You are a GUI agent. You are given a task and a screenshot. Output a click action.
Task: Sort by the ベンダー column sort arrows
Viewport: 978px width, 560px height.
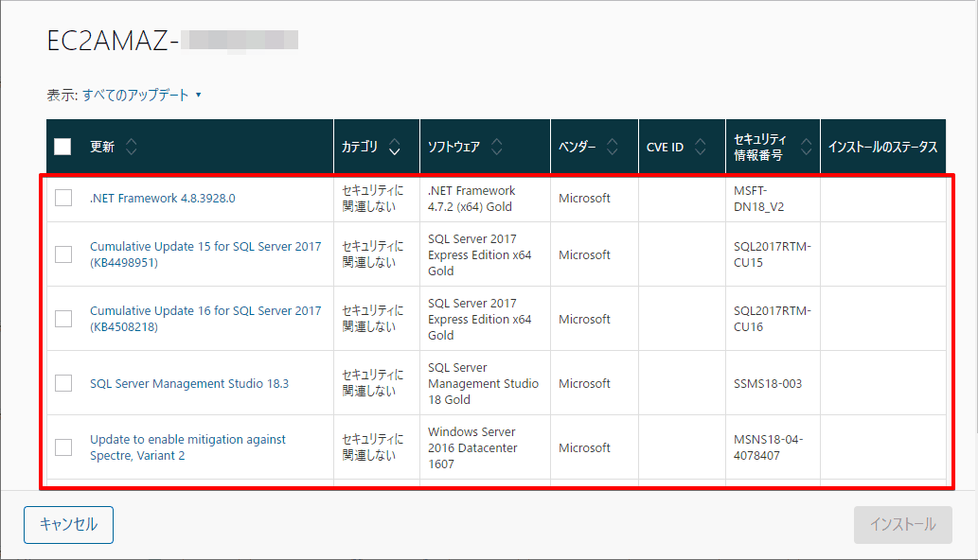pyautogui.click(x=613, y=147)
